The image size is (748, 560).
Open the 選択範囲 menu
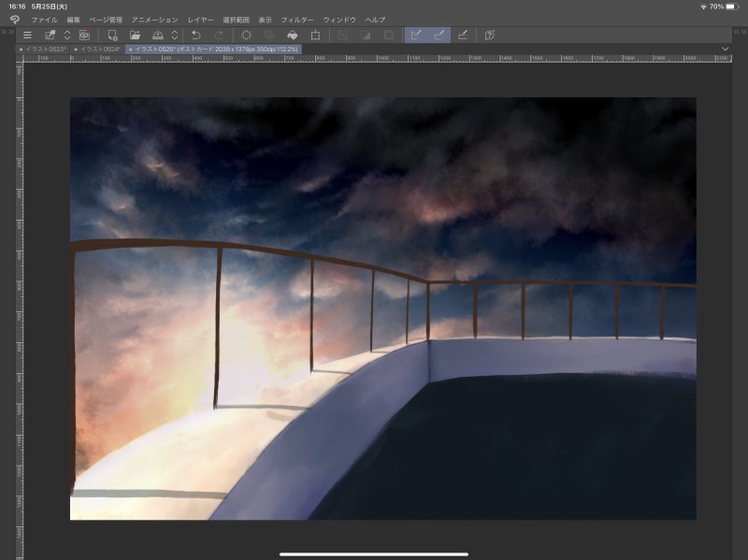(237, 20)
